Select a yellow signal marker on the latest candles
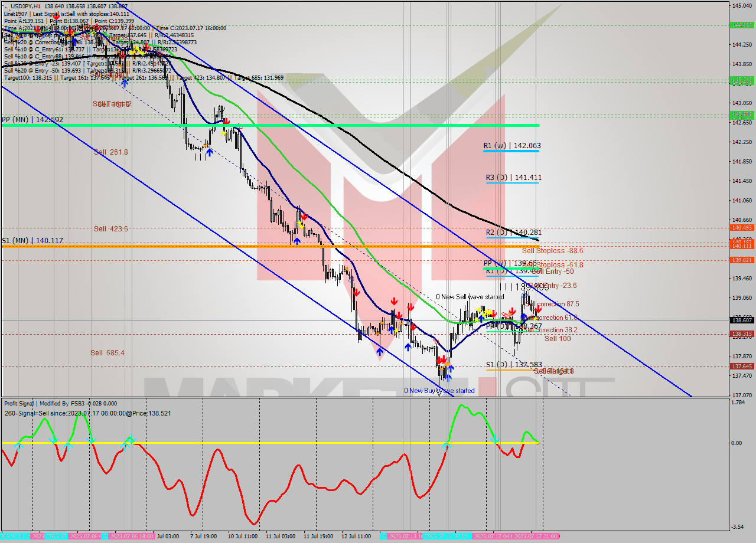 pyautogui.click(x=535, y=318)
